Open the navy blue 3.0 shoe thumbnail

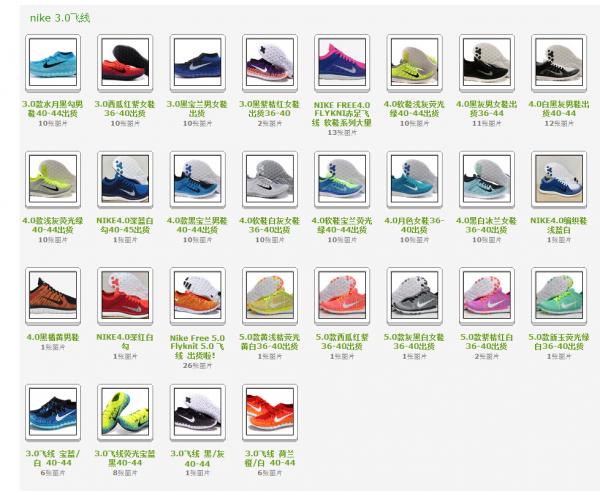[197, 62]
